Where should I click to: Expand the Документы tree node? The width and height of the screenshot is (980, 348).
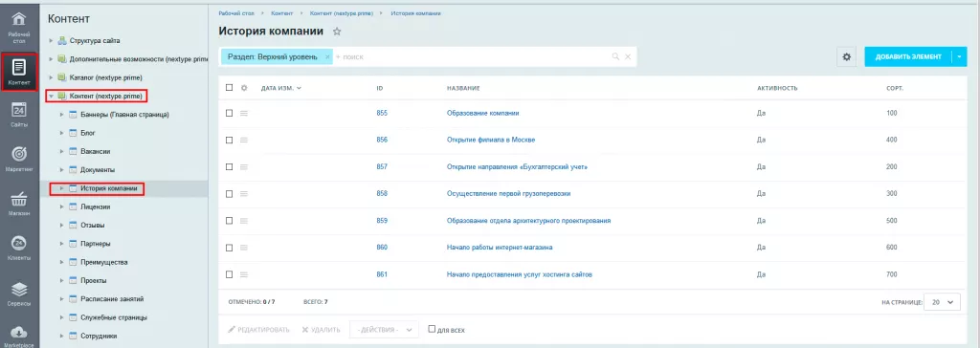point(61,170)
